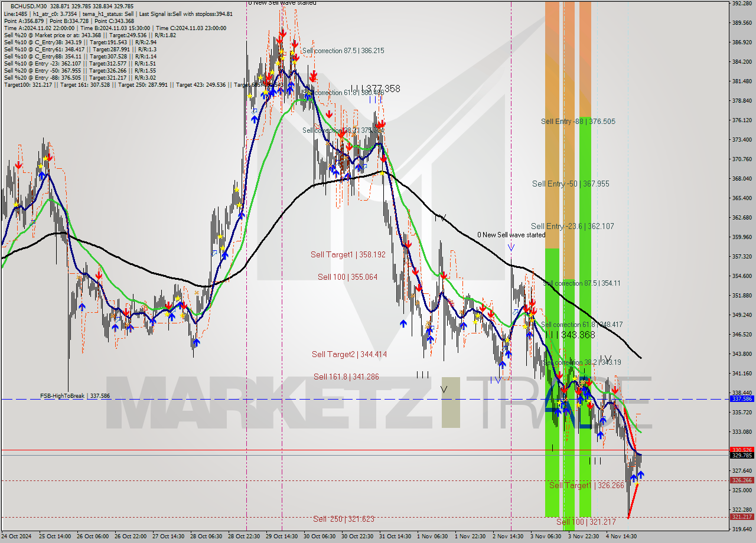Screen dimensions: 756x543
Task: Click the '31 Oct 14:30' time axis label
Action: pyautogui.click(x=395, y=537)
